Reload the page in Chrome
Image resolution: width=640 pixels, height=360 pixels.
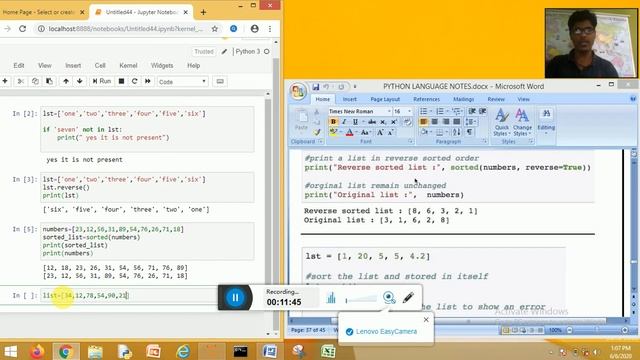(22, 29)
